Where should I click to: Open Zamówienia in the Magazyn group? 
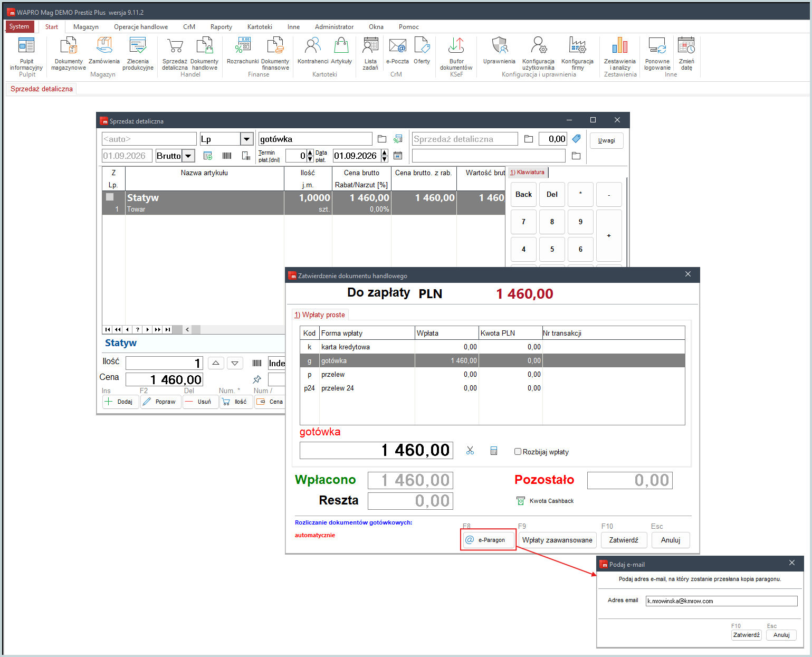point(104,51)
